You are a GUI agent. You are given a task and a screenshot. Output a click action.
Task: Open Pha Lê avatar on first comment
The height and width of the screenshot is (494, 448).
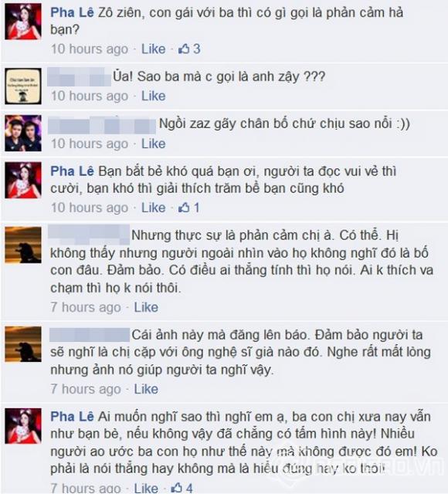click(23, 22)
